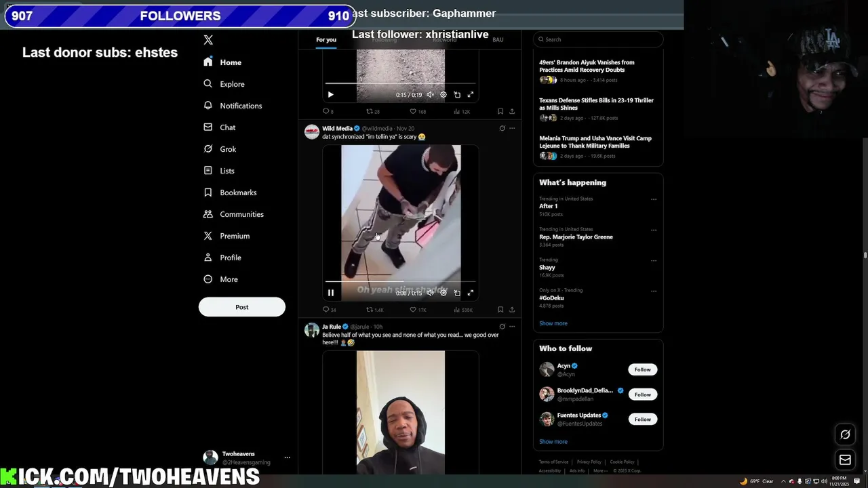868x488 pixels.
Task: Open more options for Shayy trend
Action: pos(654,260)
